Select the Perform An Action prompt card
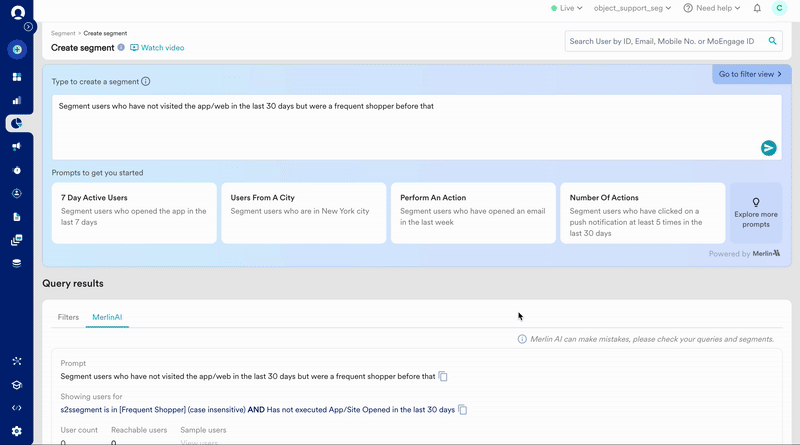Viewport: 800px width, 445px height. [473, 213]
